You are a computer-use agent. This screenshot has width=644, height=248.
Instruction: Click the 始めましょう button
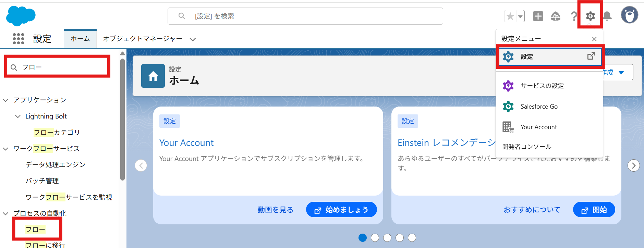341,210
